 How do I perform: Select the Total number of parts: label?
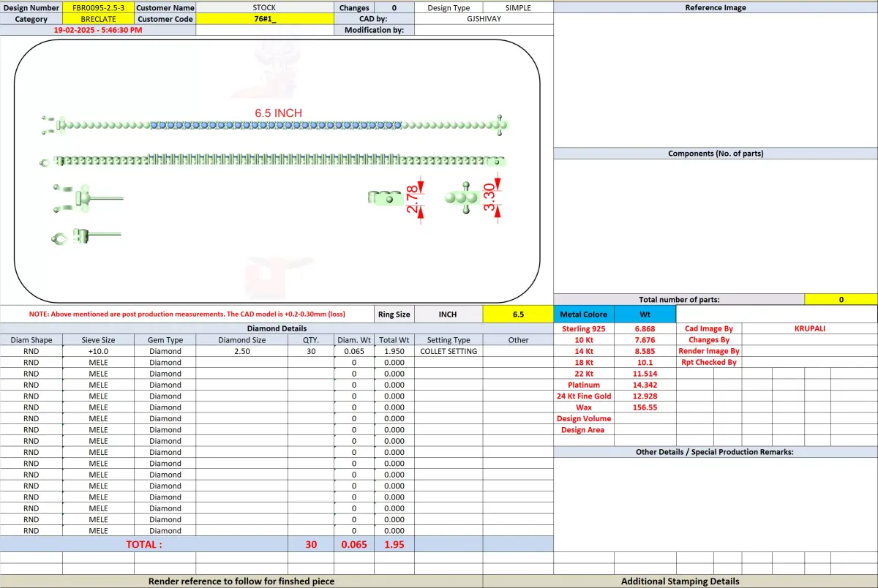(x=679, y=299)
